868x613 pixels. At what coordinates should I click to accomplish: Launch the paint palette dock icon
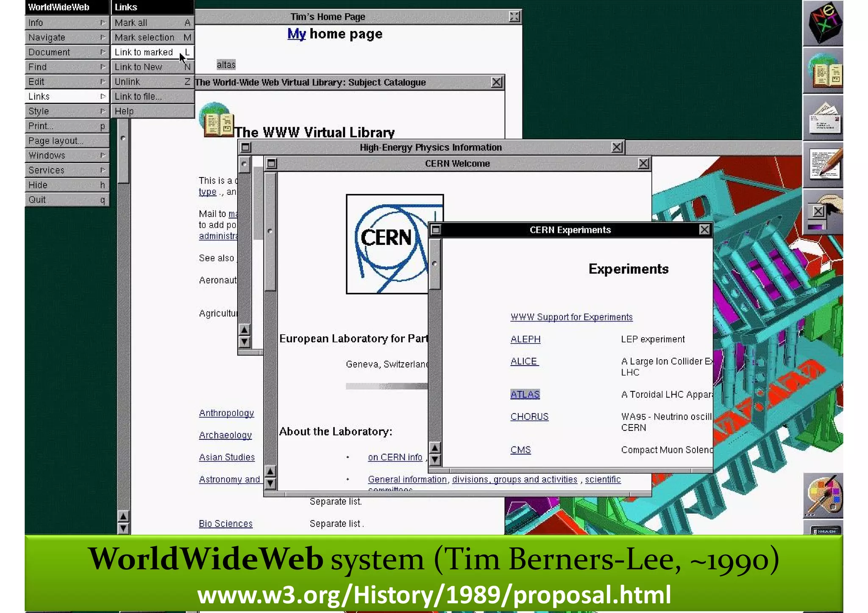[x=823, y=496]
